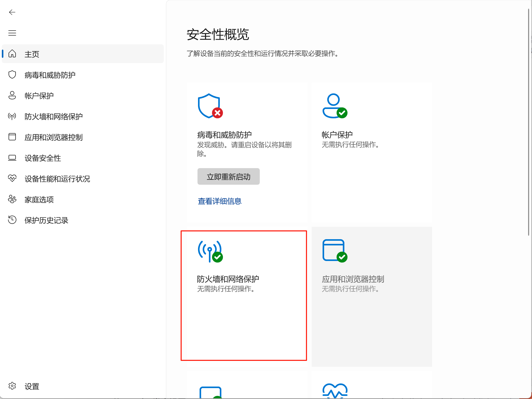Open 家庭选项 from the sidebar

click(x=83, y=199)
